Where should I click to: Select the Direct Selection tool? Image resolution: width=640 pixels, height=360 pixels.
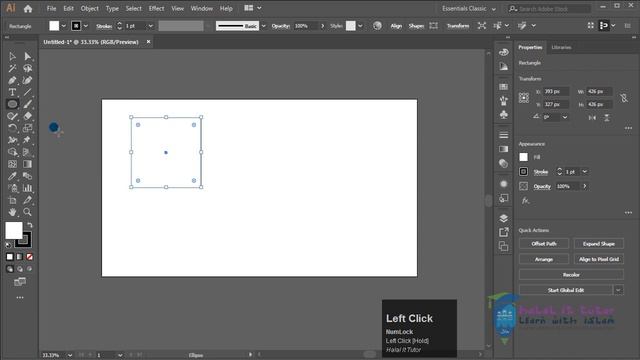point(27,56)
